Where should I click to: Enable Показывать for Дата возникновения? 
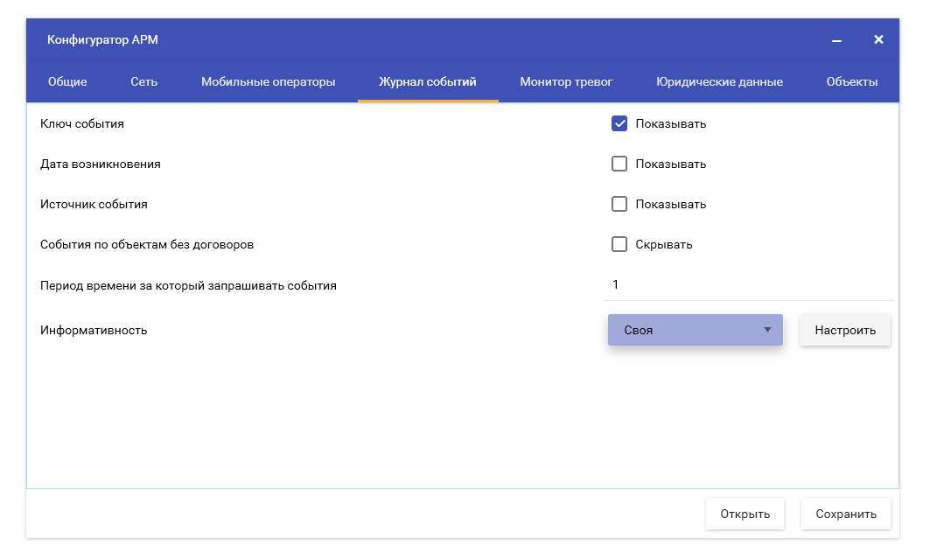coord(619,164)
